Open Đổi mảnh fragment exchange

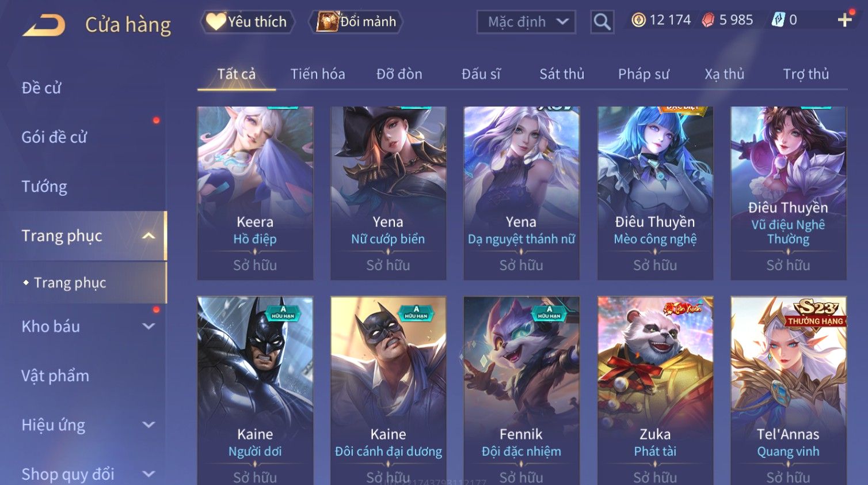356,22
